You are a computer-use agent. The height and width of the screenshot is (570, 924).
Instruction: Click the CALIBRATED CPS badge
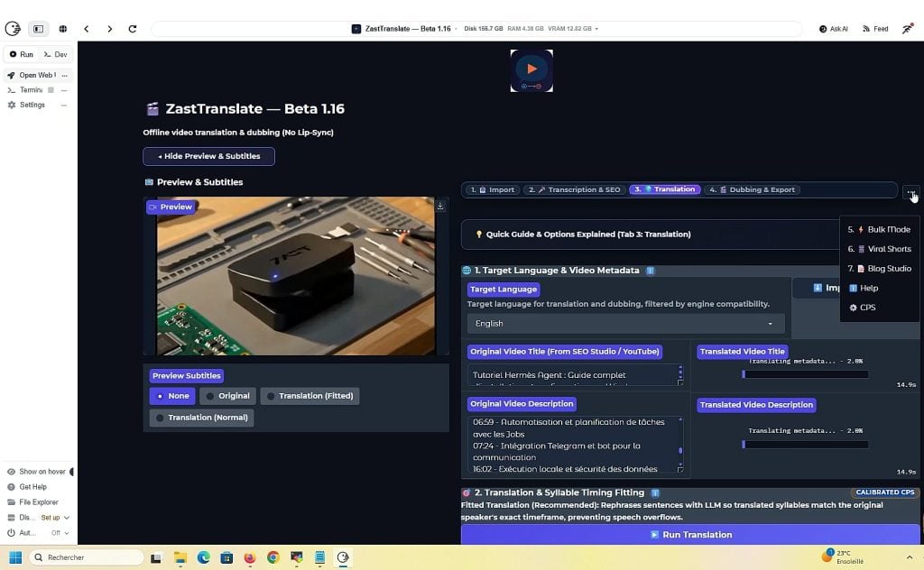click(884, 492)
